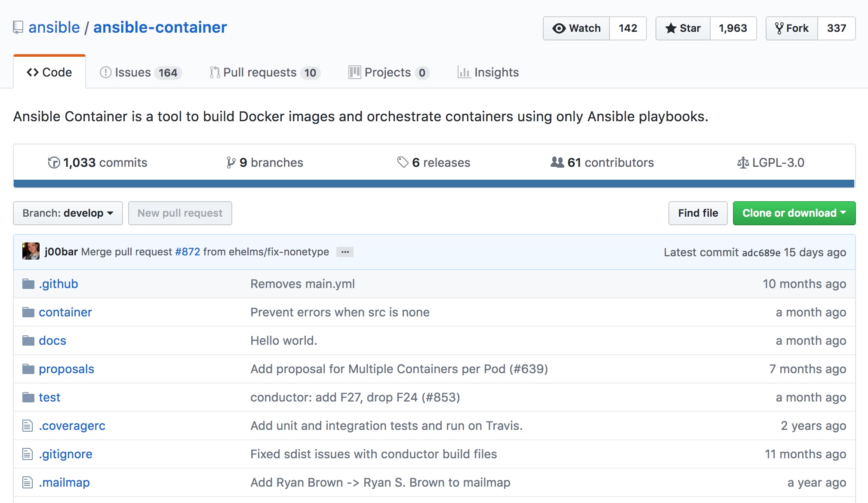Click the commits history clock icon
Viewport: 868px width, 503px height.
54,163
